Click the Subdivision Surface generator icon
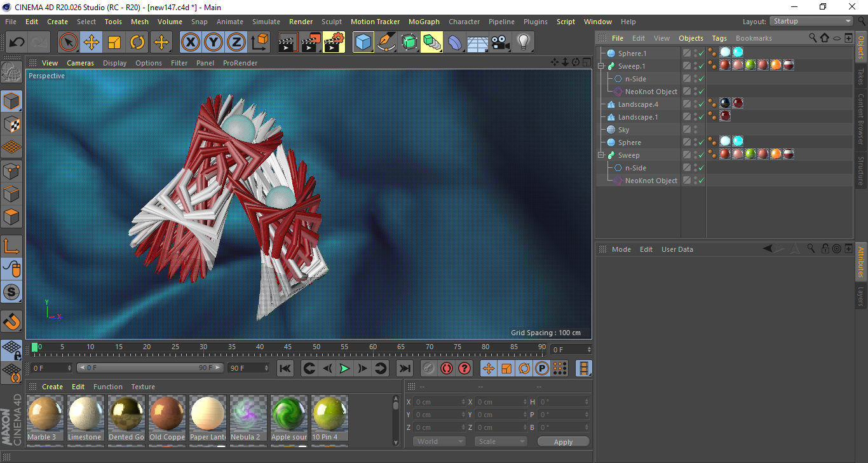The height and width of the screenshot is (463, 868). (x=409, y=43)
